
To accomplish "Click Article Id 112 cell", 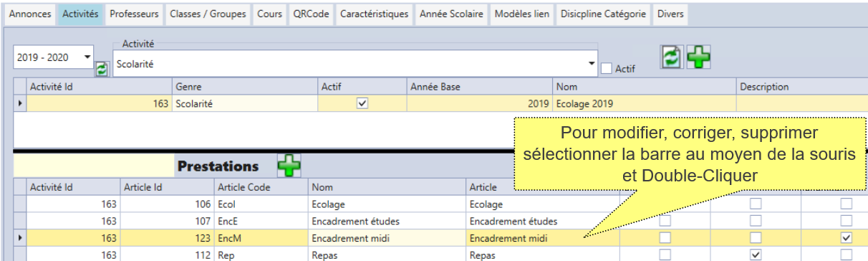I will 167,255.
